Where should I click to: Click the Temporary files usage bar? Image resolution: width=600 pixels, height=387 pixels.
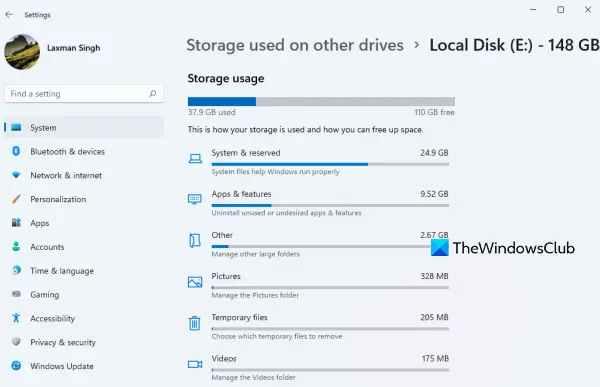tap(330, 329)
